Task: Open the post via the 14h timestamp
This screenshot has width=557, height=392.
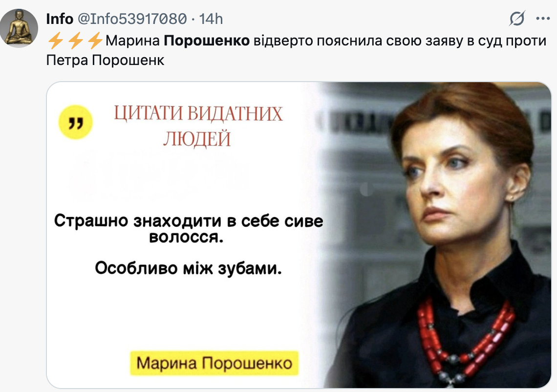Action: pyautogui.click(x=211, y=19)
